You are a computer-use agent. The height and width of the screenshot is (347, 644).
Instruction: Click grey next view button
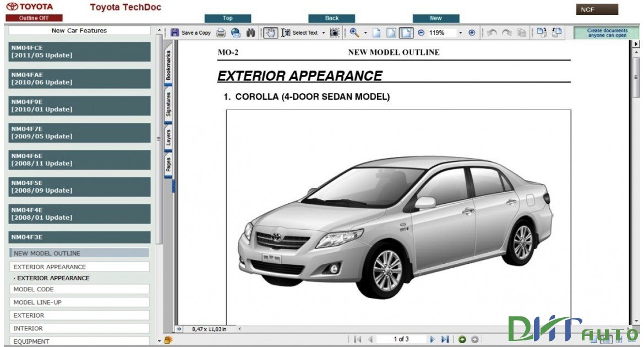tap(475, 339)
